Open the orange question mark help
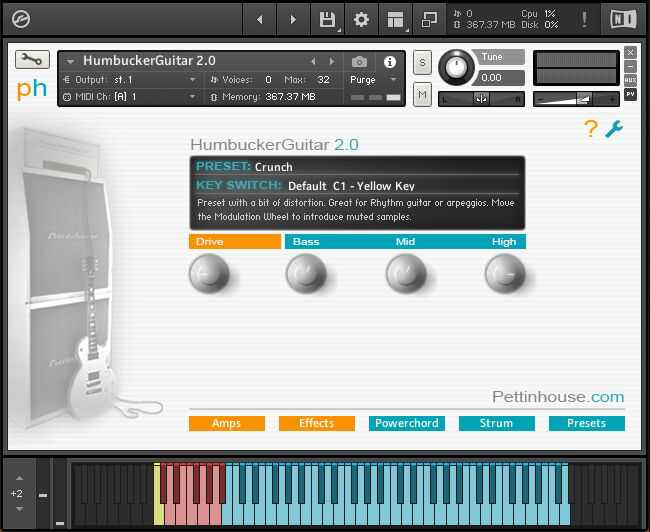 tap(591, 129)
